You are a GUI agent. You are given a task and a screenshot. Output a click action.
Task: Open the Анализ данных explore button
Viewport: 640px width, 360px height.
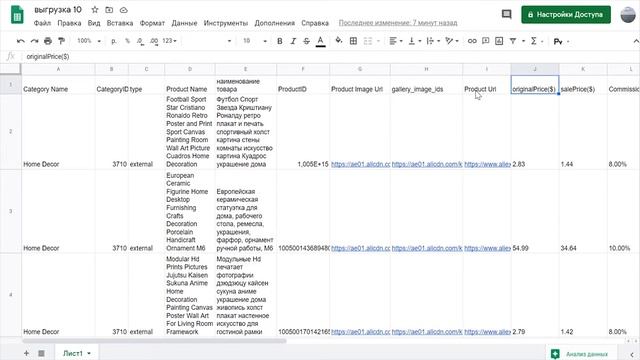(x=580, y=354)
